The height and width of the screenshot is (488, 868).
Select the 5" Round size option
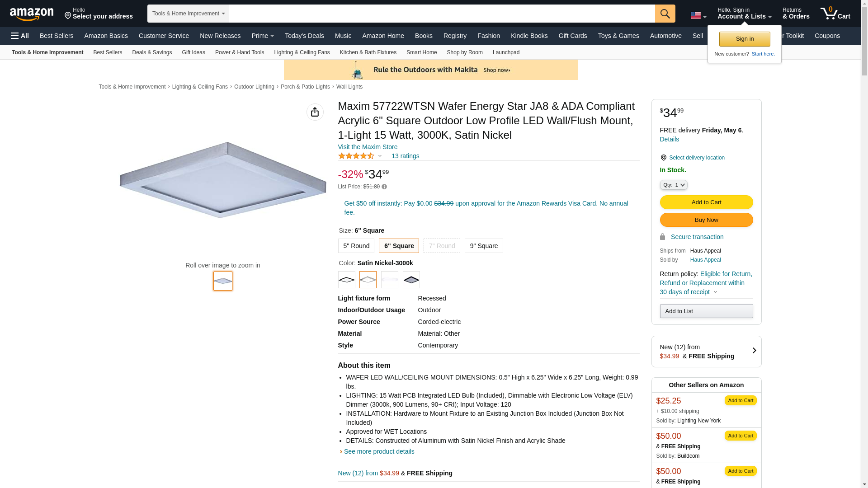[356, 246]
